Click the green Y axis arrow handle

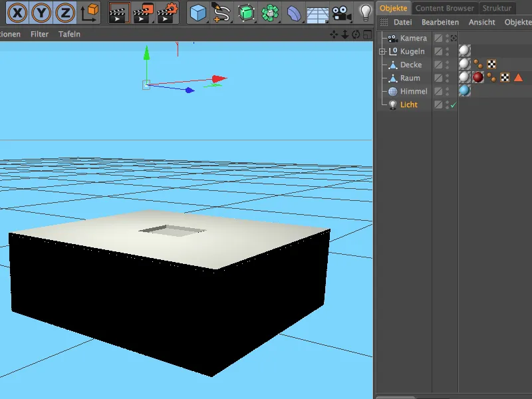click(146, 54)
